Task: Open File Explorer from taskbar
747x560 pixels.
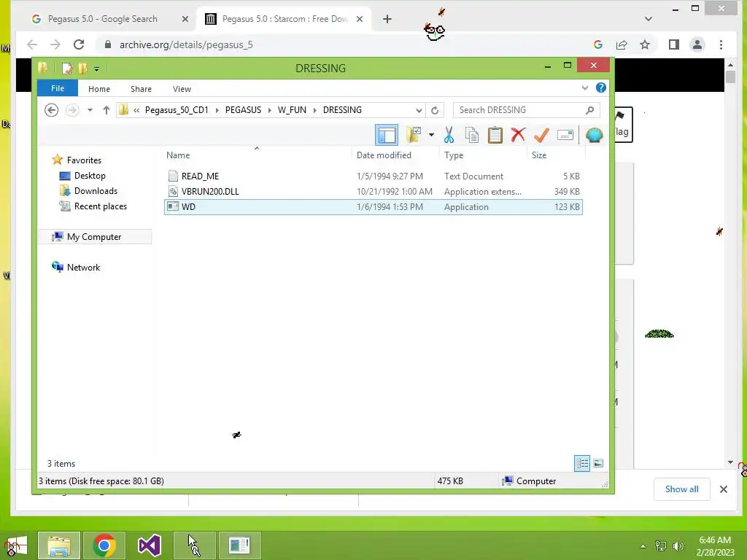Action: (59, 545)
